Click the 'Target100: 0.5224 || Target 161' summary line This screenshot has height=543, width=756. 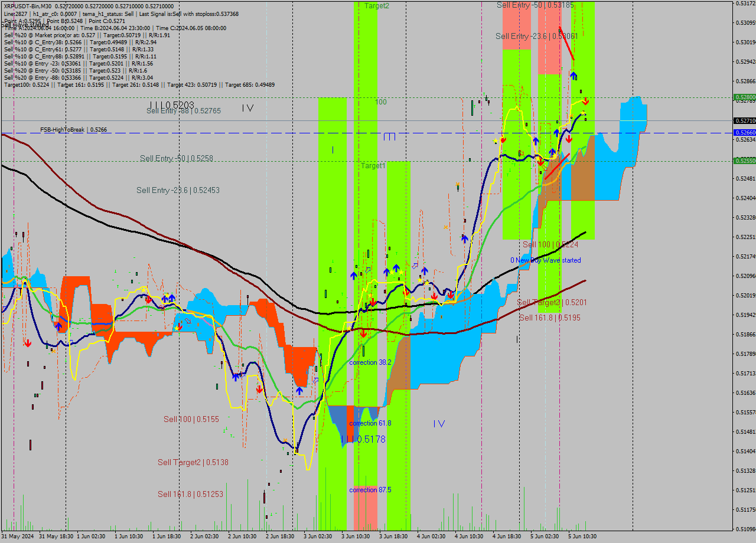tap(139, 84)
